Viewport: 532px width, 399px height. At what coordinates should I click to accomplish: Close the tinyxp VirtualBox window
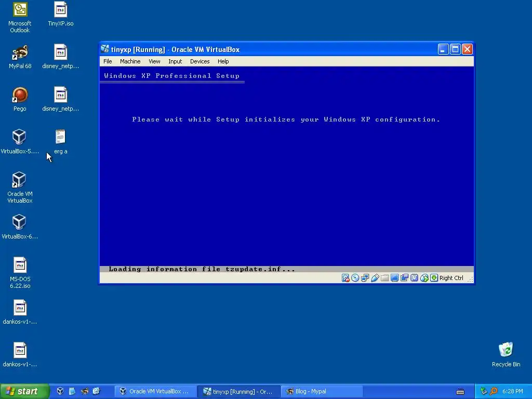(467, 49)
